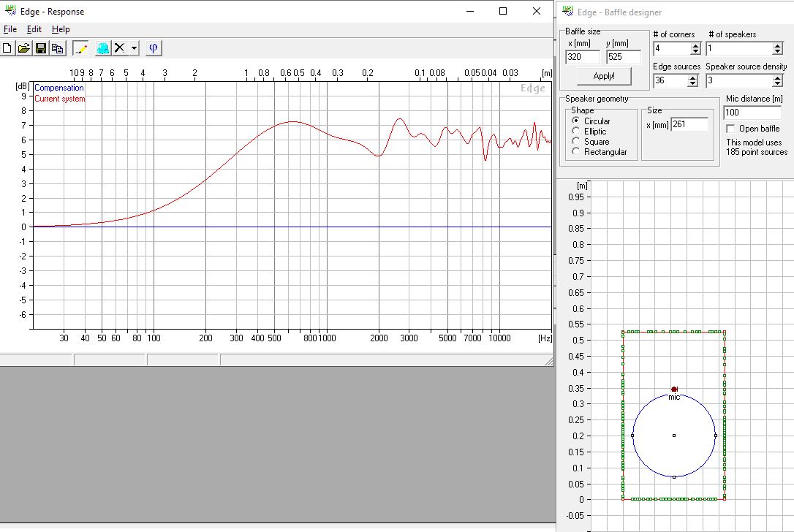The height and width of the screenshot is (532, 794).
Task: Toggle the yellow pencil draw tool
Action: [80, 48]
